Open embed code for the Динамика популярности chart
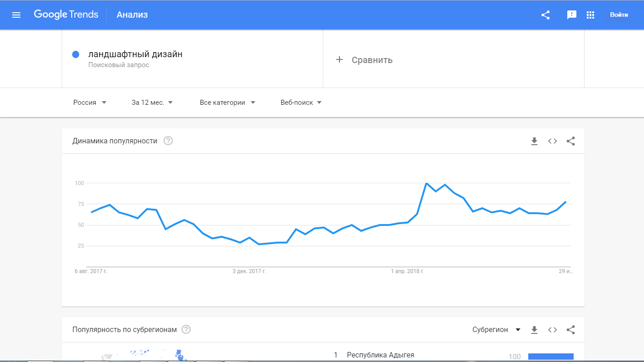The image size is (644, 362). coord(552,141)
